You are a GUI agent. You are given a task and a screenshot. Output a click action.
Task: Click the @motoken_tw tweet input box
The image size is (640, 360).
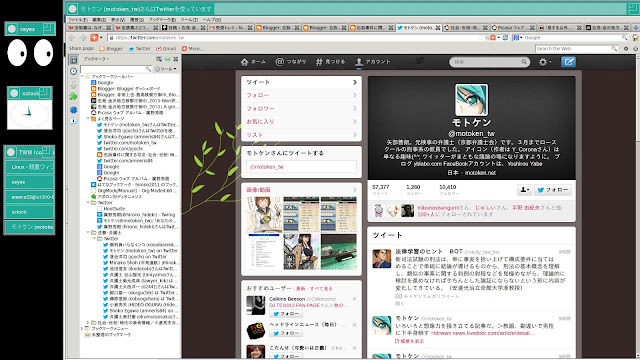[301, 167]
